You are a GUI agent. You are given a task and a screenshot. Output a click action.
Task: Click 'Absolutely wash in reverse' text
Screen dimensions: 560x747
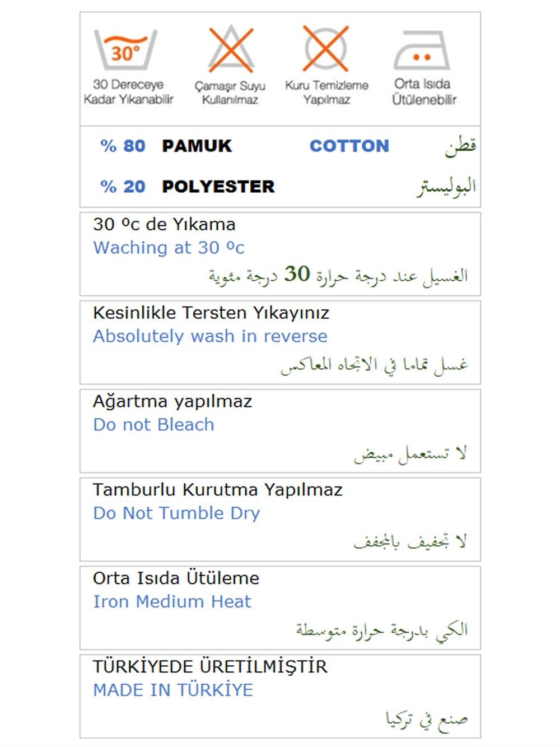210,336
